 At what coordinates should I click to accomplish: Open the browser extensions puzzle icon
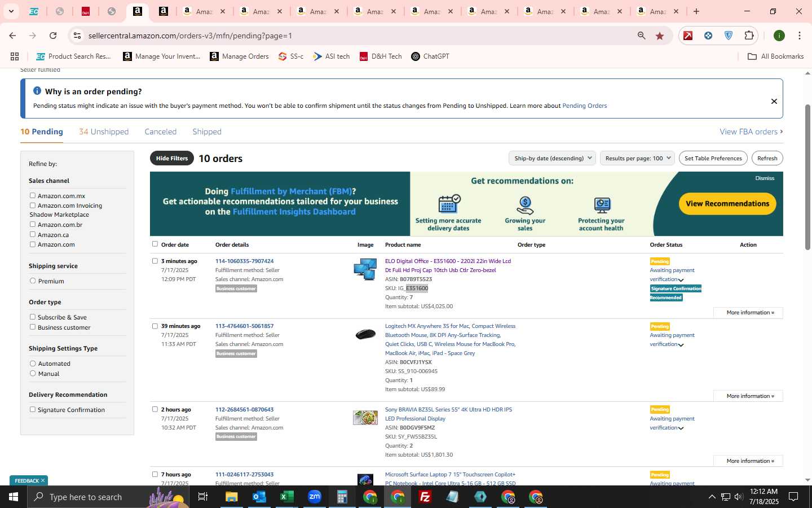tap(749, 36)
